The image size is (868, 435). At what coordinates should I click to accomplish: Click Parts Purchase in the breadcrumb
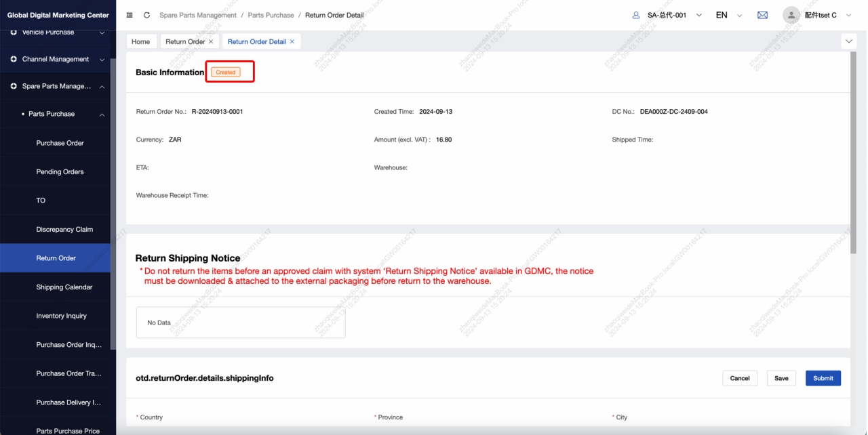point(271,15)
